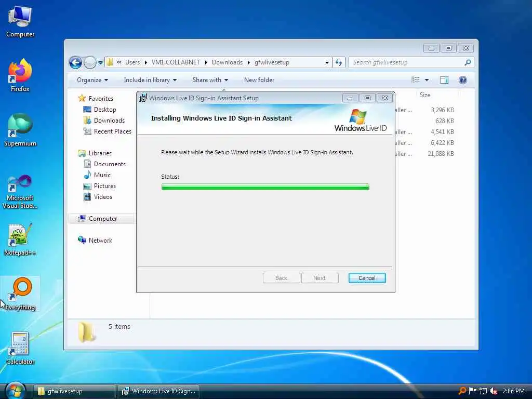Open the clock showing 2:06 PM
The width and height of the screenshot is (532, 399).
pyautogui.click(x=514, y=391)
